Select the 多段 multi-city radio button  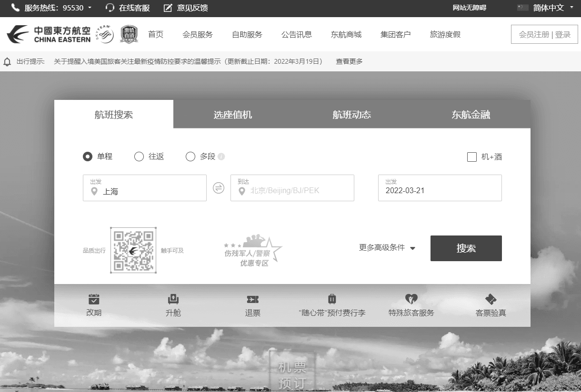point(190,157)
